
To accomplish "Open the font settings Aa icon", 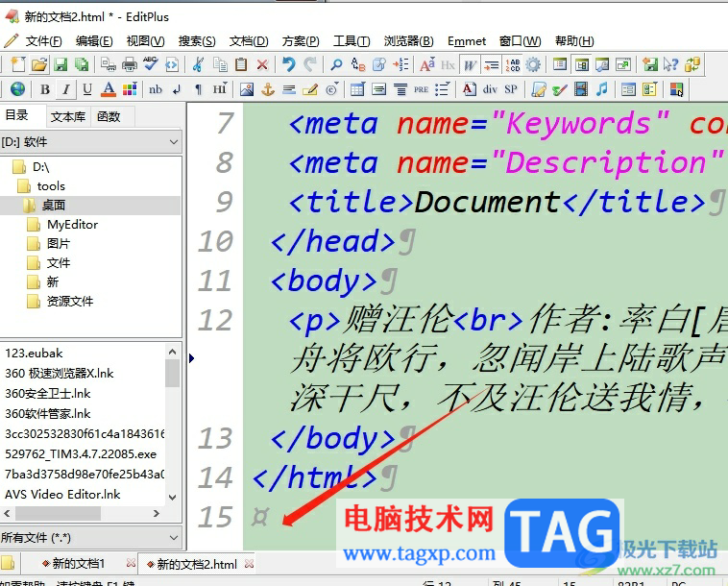I will click(x=426, y=64).
